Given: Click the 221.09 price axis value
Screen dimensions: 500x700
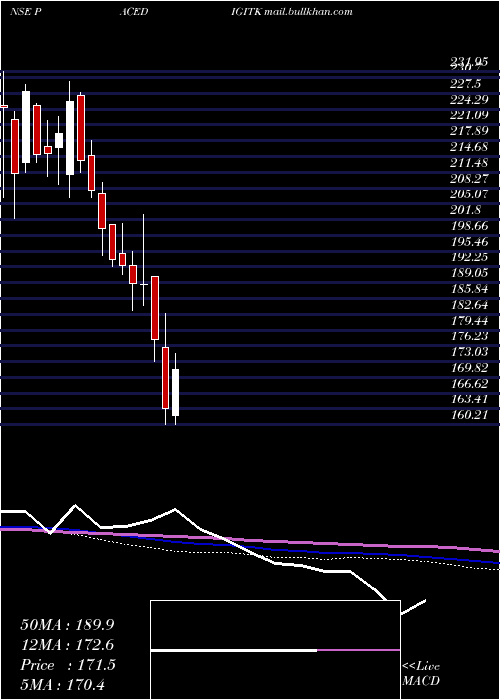Looking at the screenshot, I should click(x=469, y=115).
